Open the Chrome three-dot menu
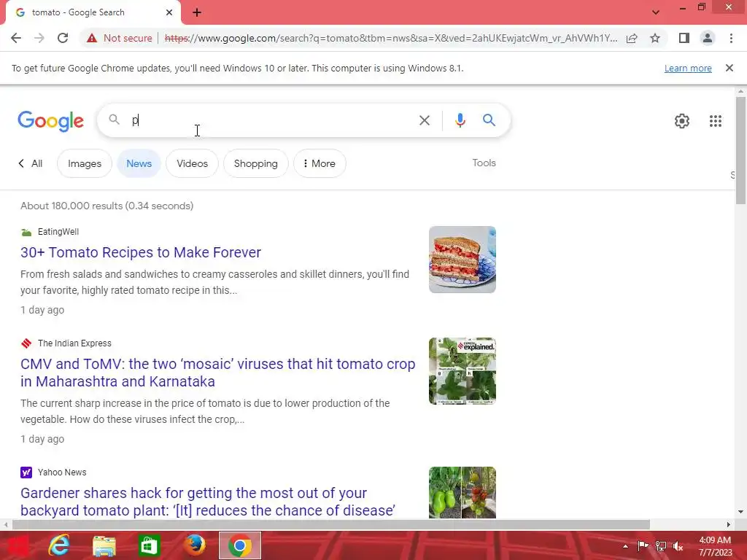Screen dimensions: 747x560 pos(731,38)
